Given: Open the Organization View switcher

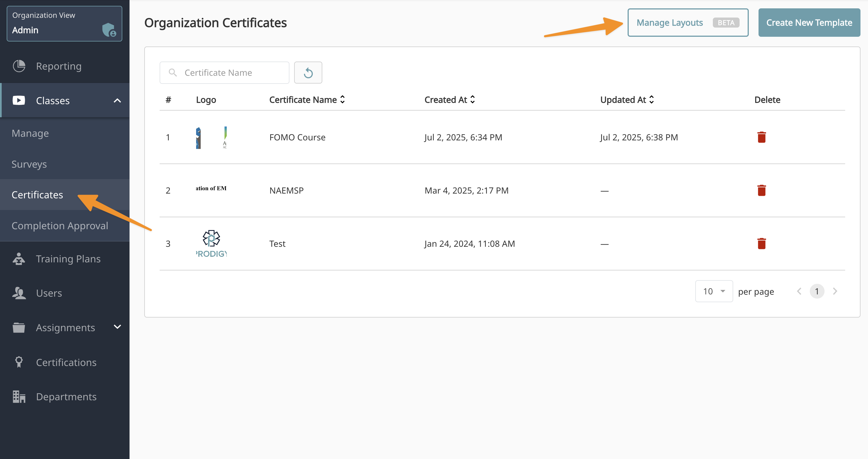Looking at the screenshot, I should (64, 24).
